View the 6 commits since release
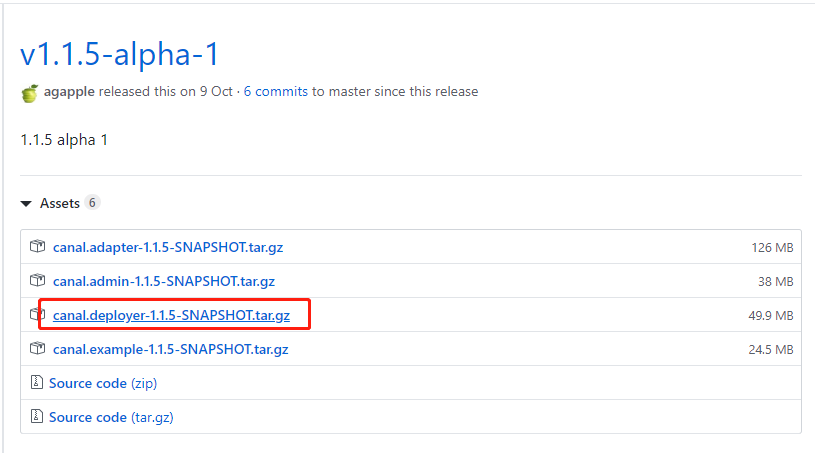 276,91
